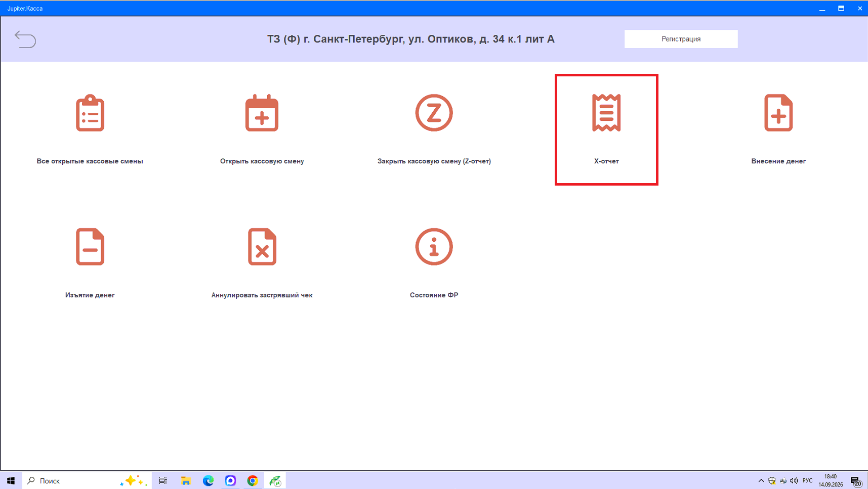Go back using the return arrow
This screenshot has height=489, width=868.
coord(25,39)
